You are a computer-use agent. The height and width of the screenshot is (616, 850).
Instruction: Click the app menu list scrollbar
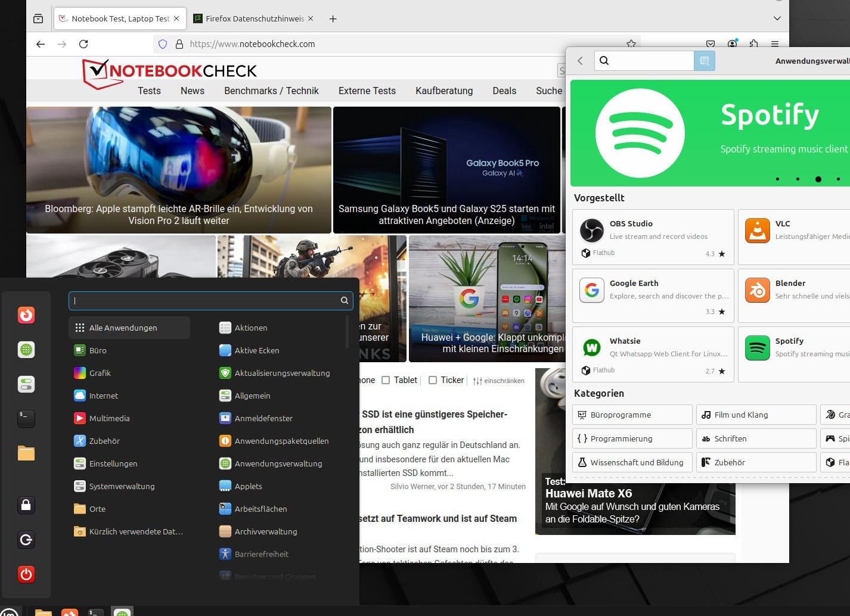(x=347, y=331)
